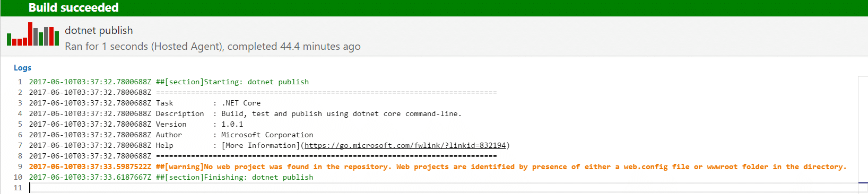The image size is (868, 194).
Task: Open the Logs section heading
Action: click(x=22, y=68)
